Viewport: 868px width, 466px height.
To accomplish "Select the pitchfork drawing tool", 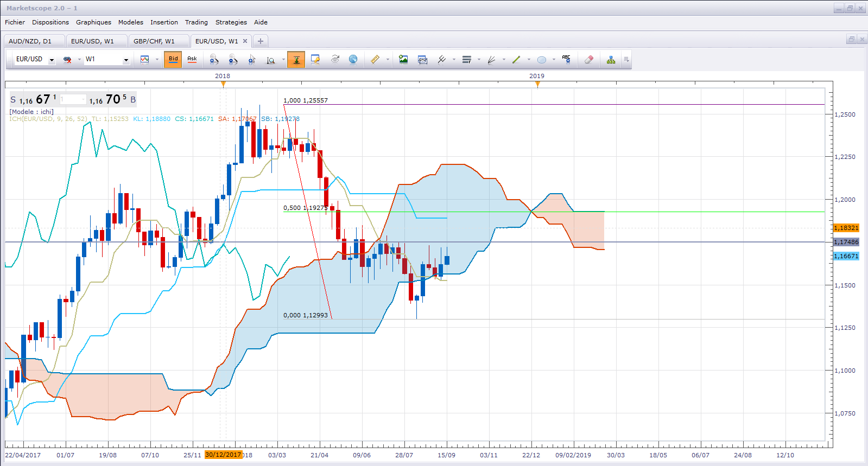I will click(x=442, y=60).
